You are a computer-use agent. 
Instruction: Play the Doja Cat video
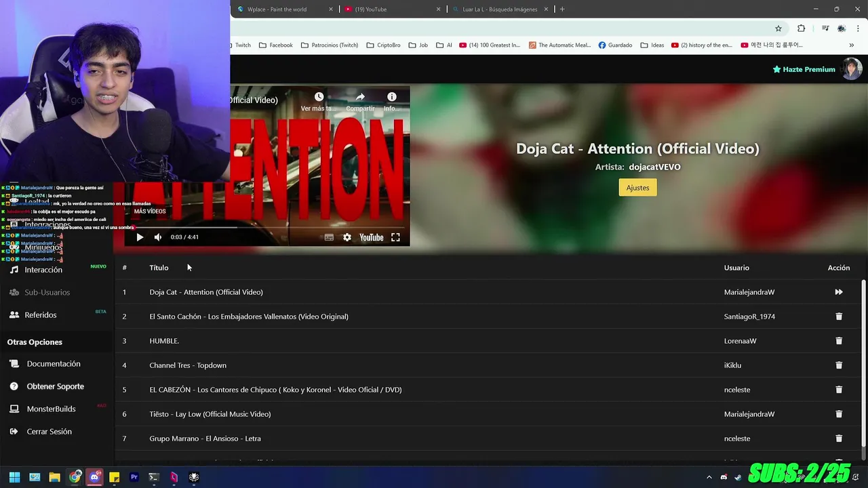click(x=140, y=237)
